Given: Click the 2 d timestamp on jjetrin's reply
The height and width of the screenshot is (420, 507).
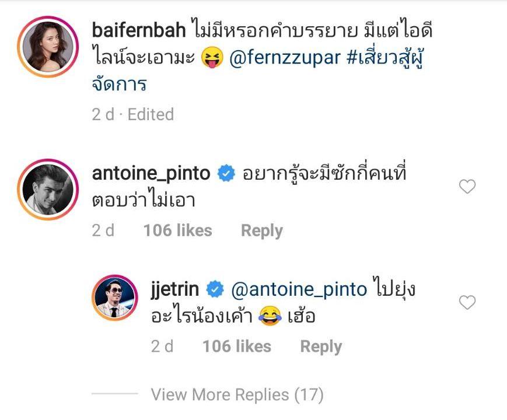Looking at the screenshot, I should [162, 346].
